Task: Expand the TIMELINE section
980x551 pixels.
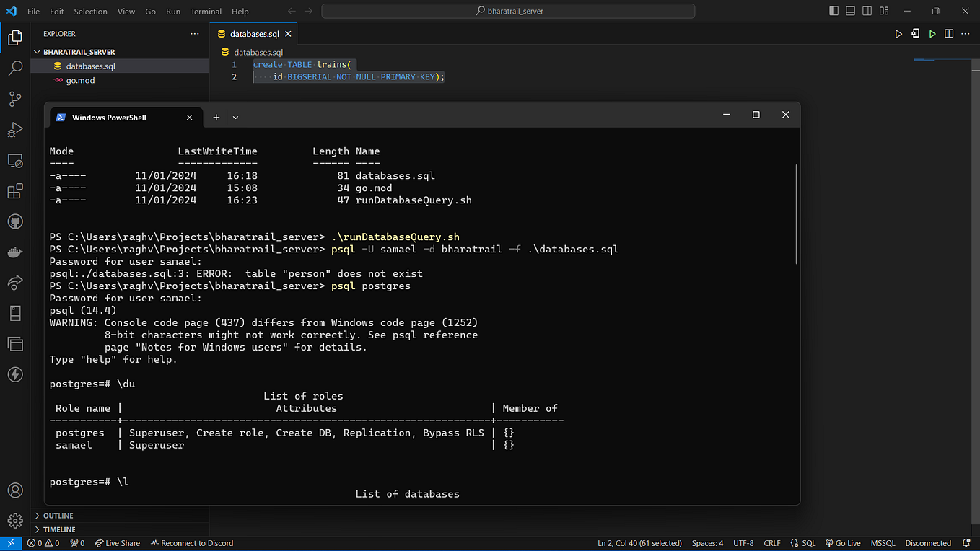Action: click(x=120, y=529)
